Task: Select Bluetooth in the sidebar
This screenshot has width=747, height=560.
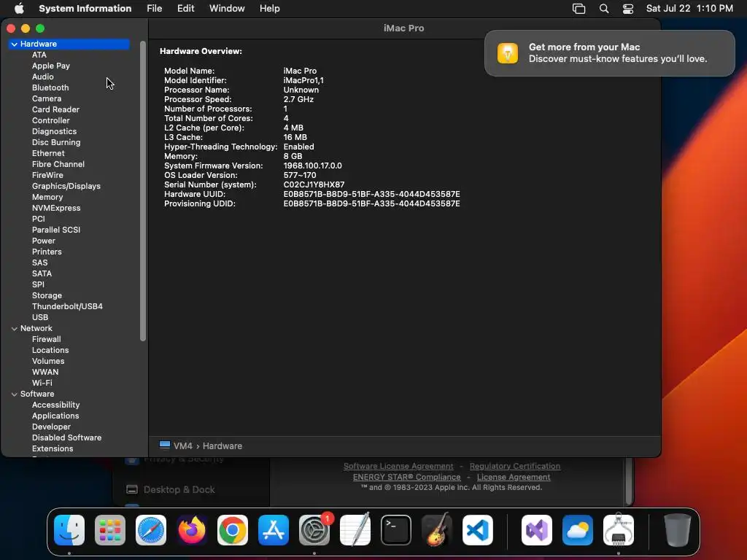Action: point(50,87)
